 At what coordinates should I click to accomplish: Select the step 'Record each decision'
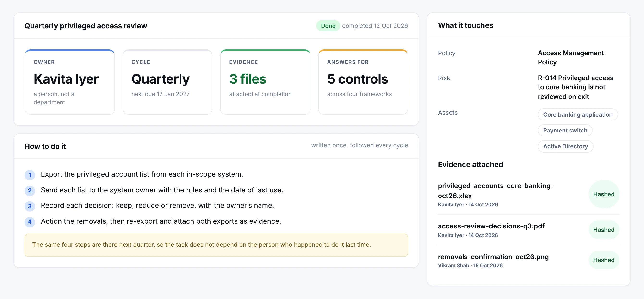click(x=157, y=205)
